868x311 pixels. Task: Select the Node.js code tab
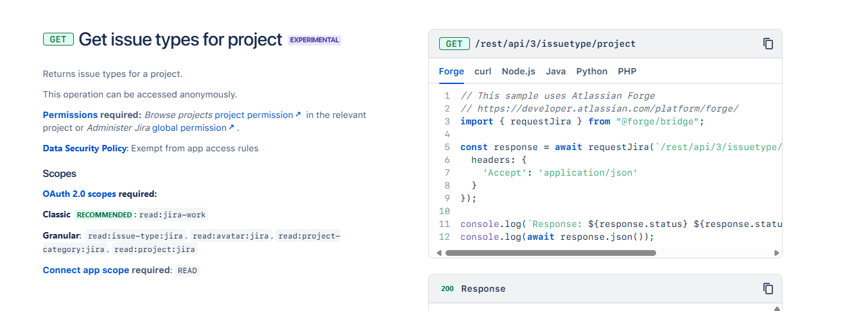(x=519, y=71)
